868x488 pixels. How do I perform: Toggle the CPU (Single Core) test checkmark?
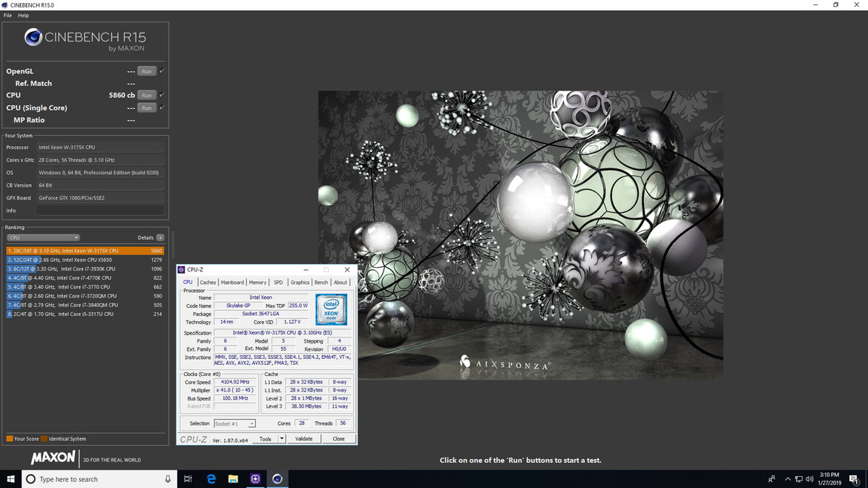162,108
